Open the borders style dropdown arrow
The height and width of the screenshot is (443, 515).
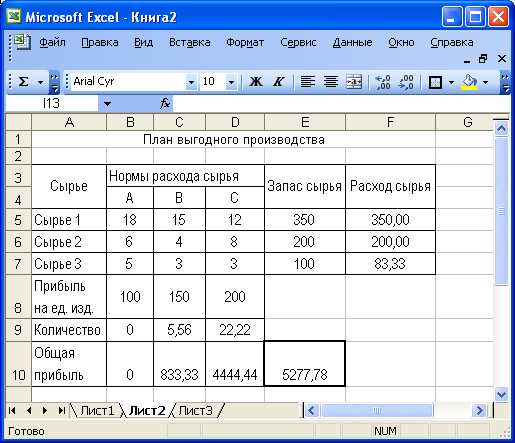451,82
